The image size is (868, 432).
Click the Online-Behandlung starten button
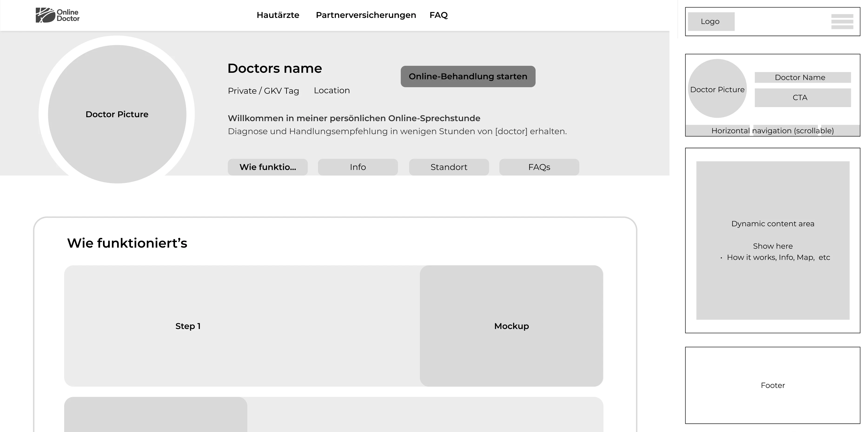468,76
